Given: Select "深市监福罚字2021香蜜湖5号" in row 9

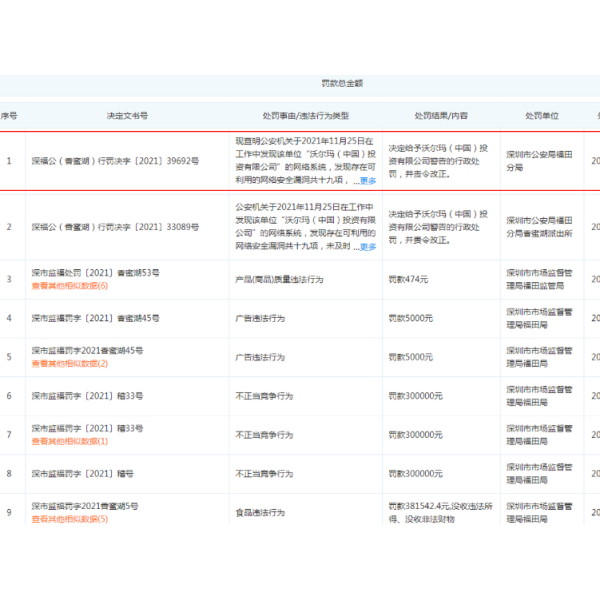Looking at the screenshot, I should (x=85, y=506).
